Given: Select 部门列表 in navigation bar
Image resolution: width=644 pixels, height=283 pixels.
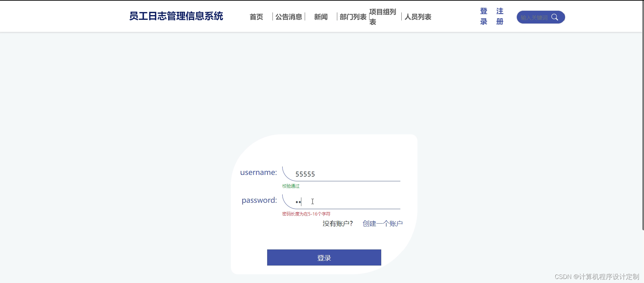Looking at the screenshot, I should point(353,17).
